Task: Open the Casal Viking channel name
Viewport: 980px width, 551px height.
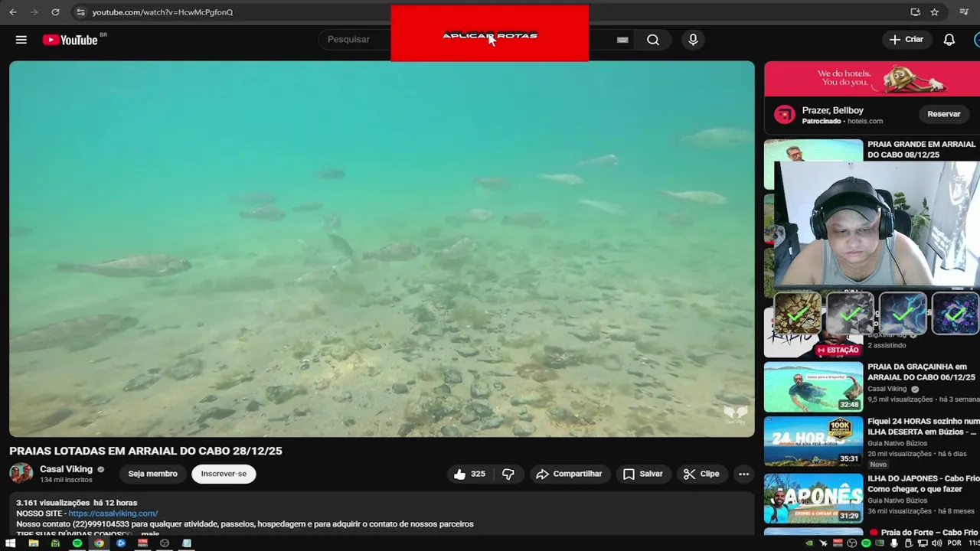Action: click(x=66, y=469)
